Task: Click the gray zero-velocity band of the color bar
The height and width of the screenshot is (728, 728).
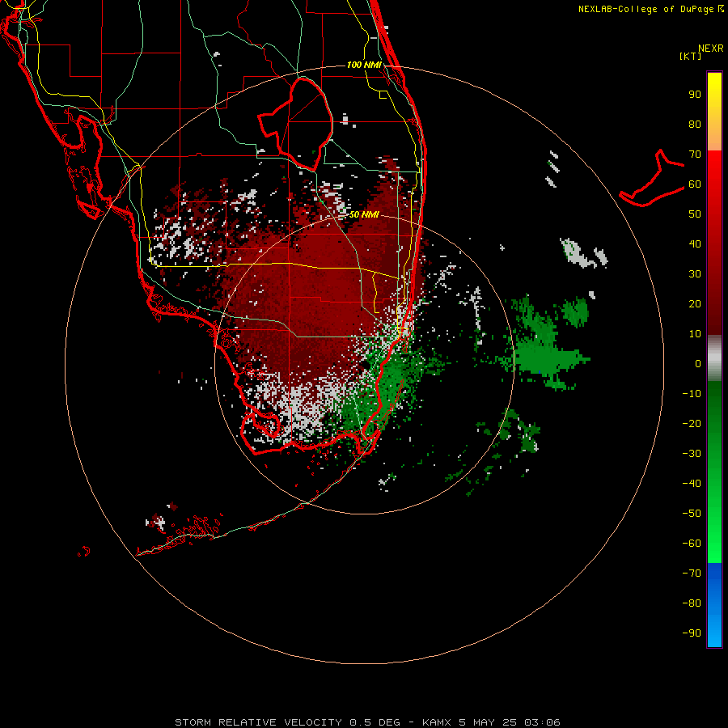Action: coord(714,358)
